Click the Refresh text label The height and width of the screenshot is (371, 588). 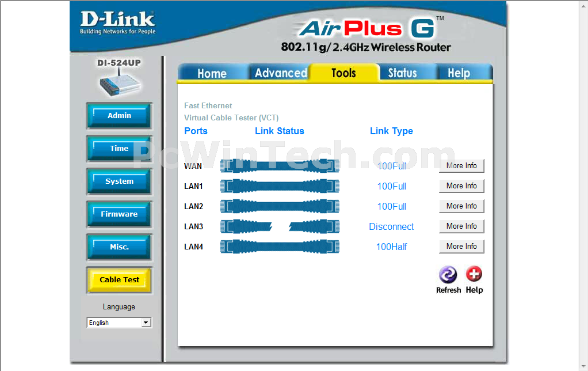click(449, 290)
